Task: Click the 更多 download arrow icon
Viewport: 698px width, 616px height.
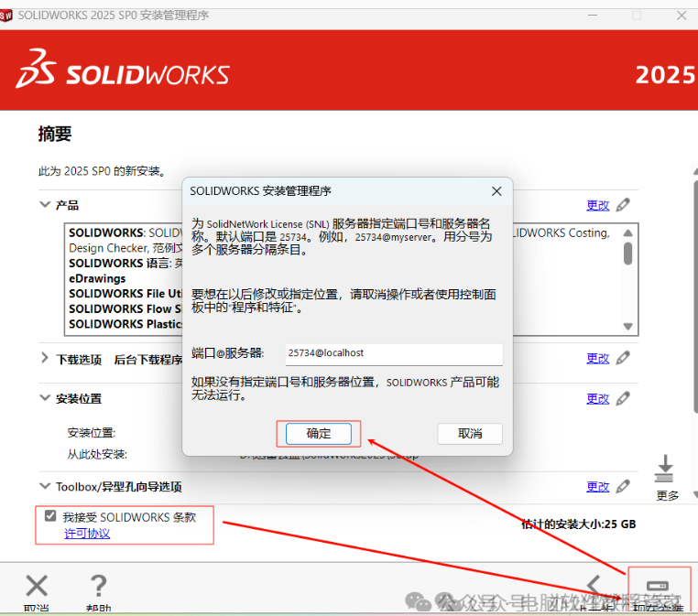Action: [665, 469]
